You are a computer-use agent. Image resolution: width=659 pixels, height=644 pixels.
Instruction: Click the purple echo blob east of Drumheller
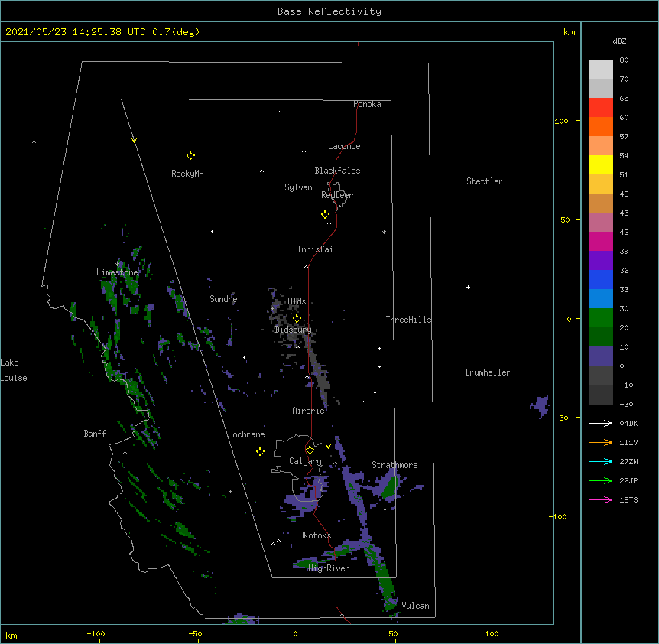coord(540,406)
